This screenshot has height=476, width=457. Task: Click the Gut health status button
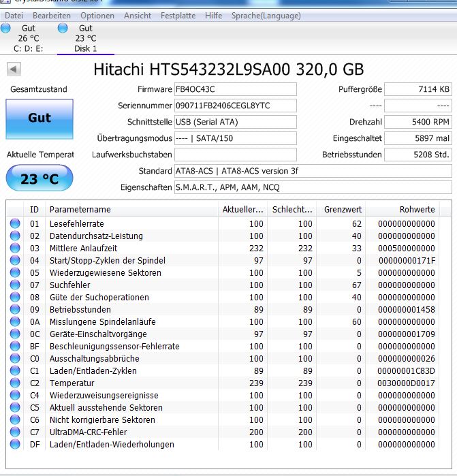pos(40,119)
